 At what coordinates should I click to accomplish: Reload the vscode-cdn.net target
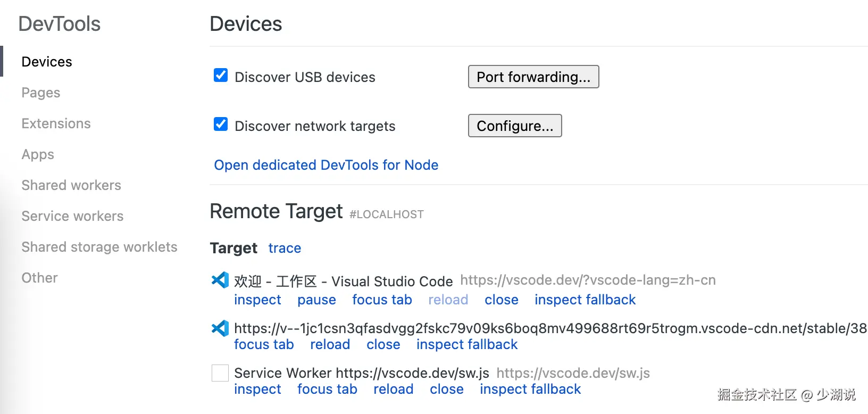coord(330,344)
